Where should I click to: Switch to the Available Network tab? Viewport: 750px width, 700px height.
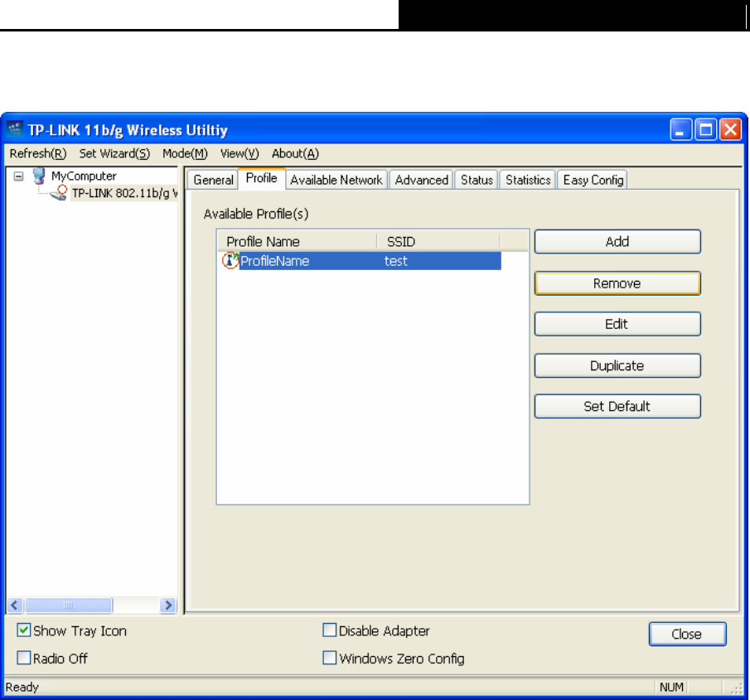336,180
